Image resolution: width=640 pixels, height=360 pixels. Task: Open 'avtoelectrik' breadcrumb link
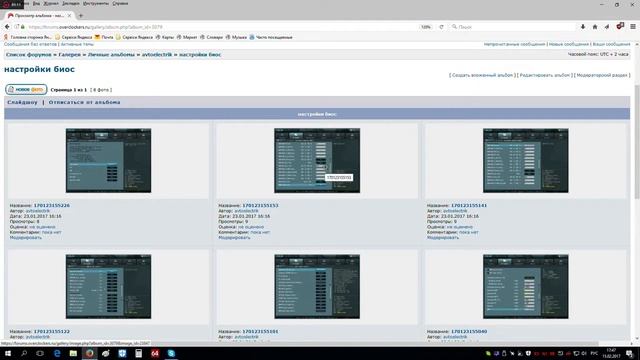[x=157, y=54]
